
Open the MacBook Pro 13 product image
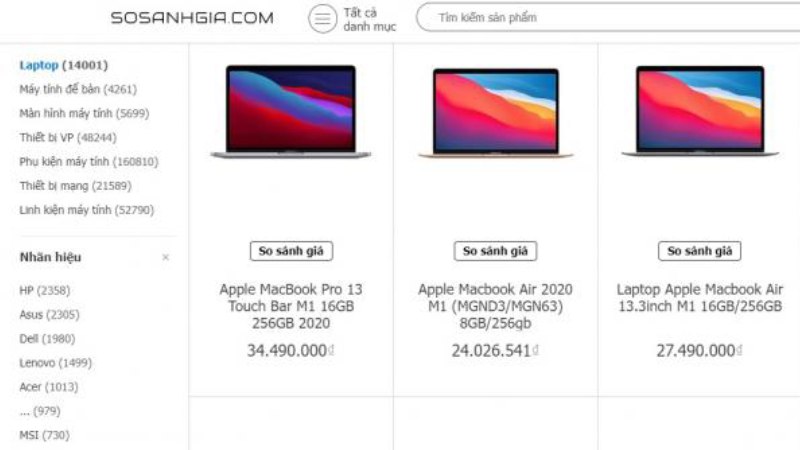pos(291,112)
